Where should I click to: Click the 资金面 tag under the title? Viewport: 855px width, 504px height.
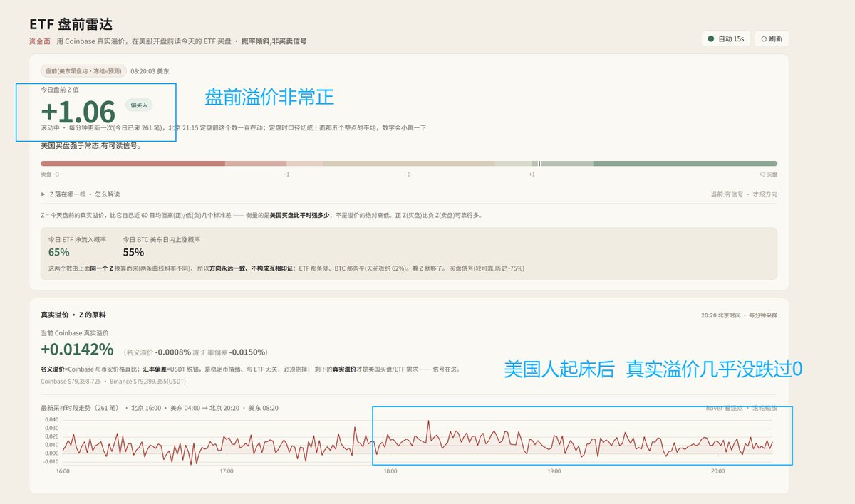[x=39, y=41]
